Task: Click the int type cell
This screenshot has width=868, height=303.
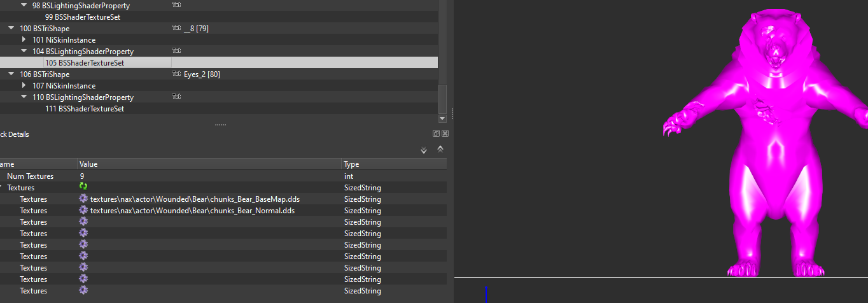Action: click(x=349, y=176)
